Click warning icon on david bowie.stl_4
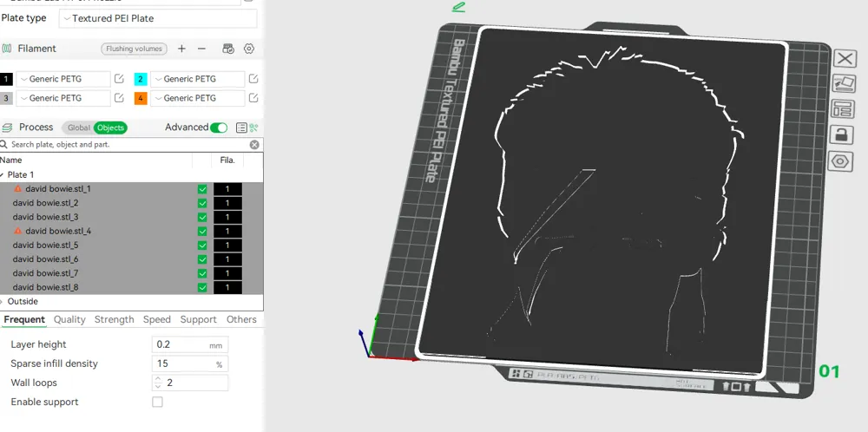 [x=17, y=231]
